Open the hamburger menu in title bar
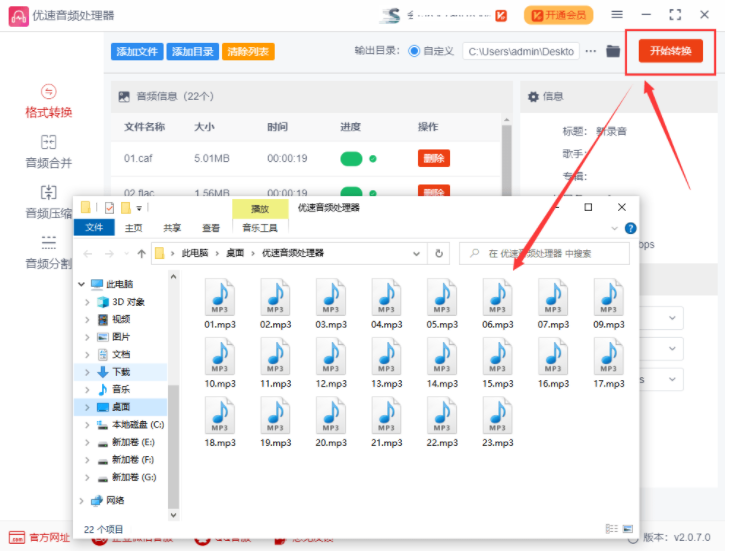The height and width of the screenshot is (551, 733). [x=617, y=15]
